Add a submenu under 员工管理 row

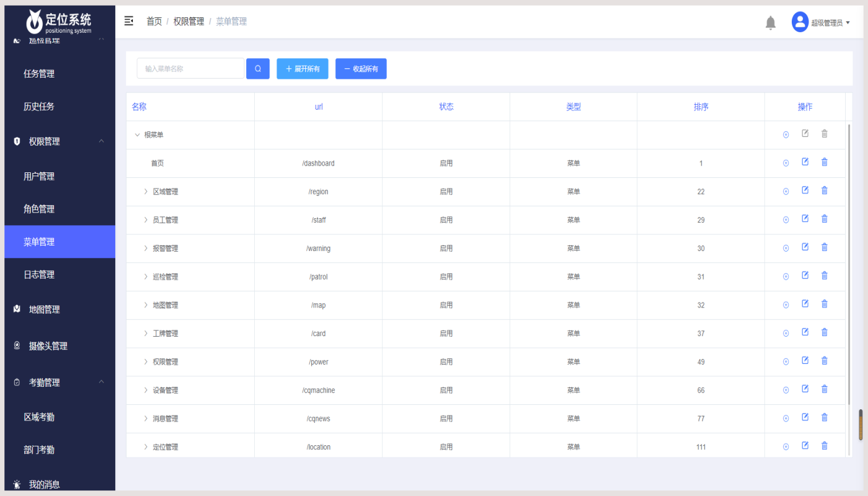[786, 220]
